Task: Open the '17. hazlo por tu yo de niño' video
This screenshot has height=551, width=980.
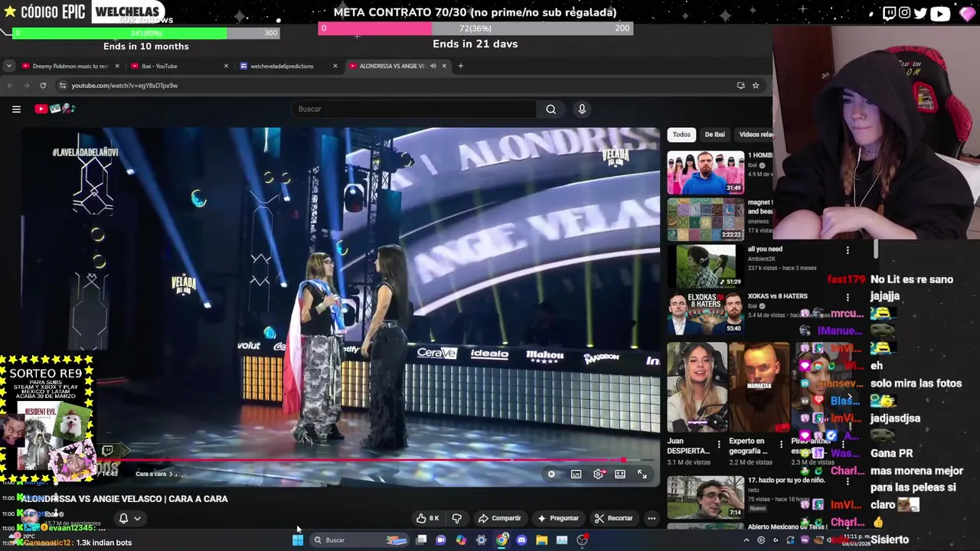Action: click(x=705, y=497)
